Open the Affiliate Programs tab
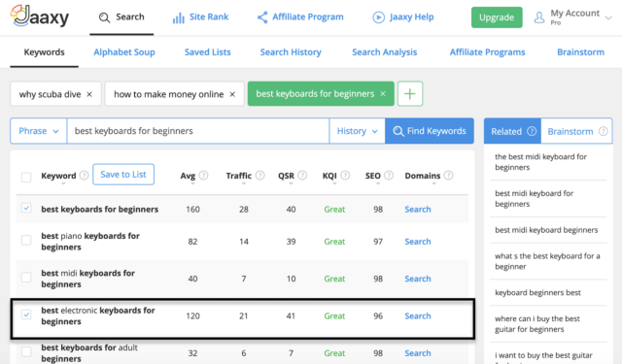Image resolution: width=622 pixels, height=364 pixels. coord(487,52)
